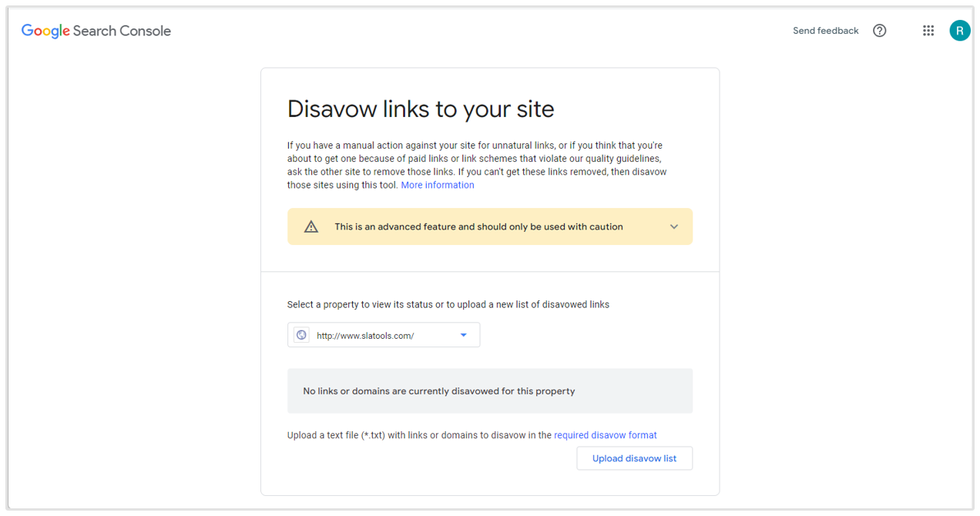Click the warning triangle icon in the caution banner
This screenshot has height=516, width=980.
[x=310, y=226]
